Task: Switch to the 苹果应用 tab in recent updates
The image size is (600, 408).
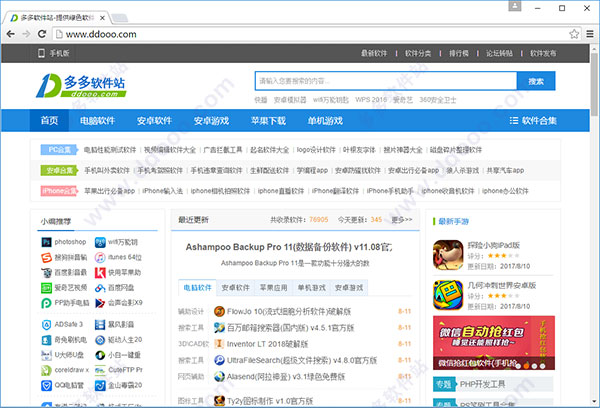Action: (x=273, y=287)
